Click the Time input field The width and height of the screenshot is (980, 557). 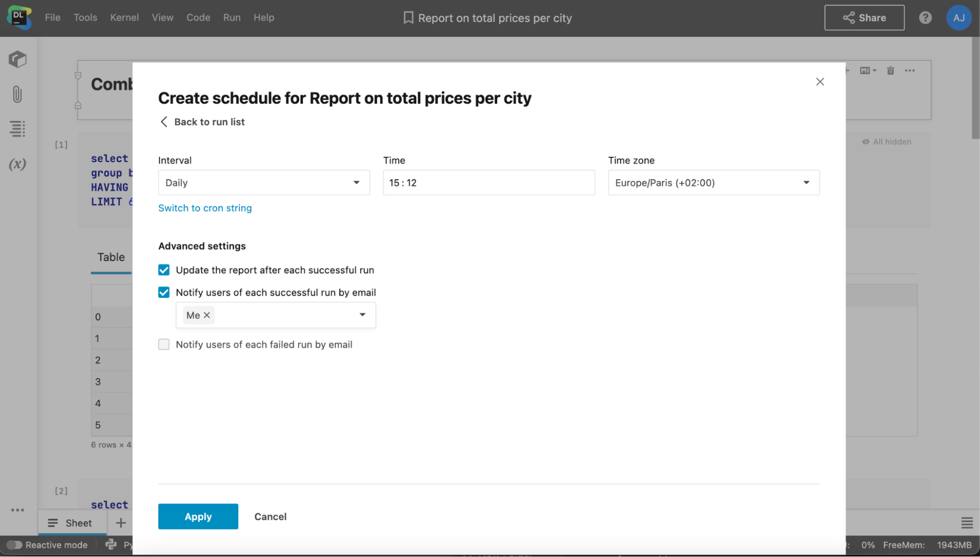tap(488, 183)
